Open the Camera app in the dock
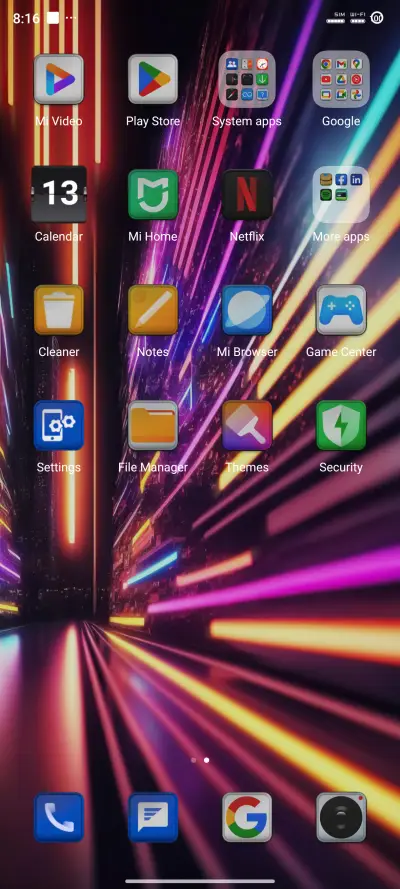Screen dimensions: 400x889 click(x=341, y=817)
